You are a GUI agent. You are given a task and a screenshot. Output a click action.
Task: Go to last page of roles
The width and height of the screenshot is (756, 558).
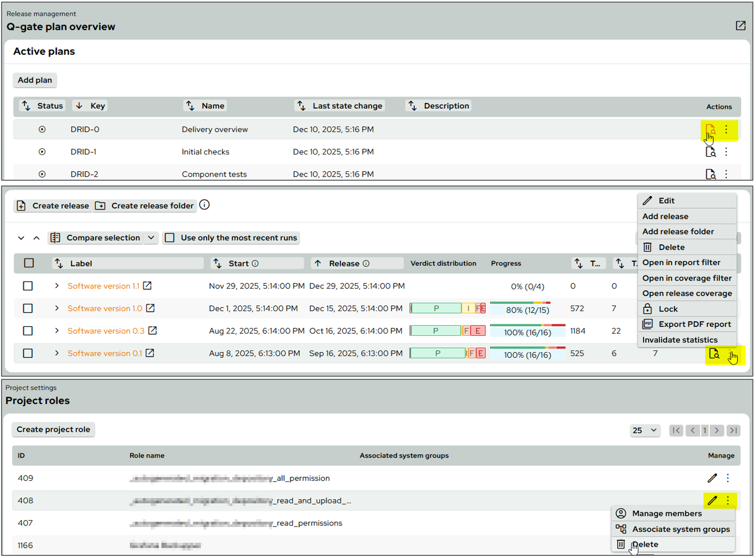tap(733, 430)
